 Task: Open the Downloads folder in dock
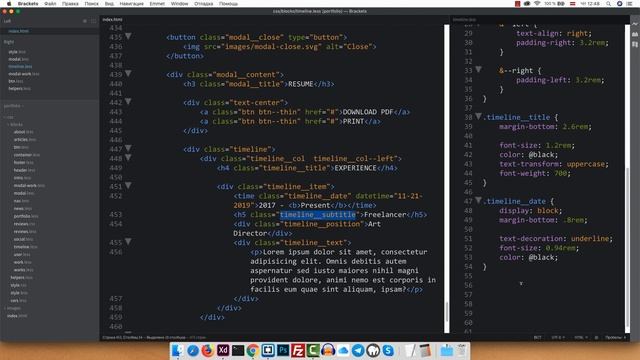[x=446, y=350]
